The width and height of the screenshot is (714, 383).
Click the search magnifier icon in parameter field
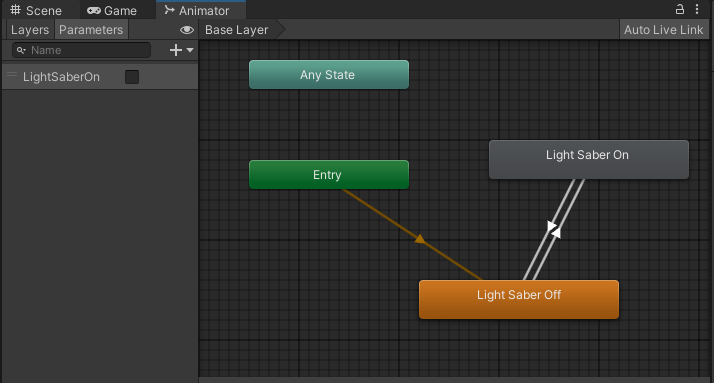click(21, 50)
